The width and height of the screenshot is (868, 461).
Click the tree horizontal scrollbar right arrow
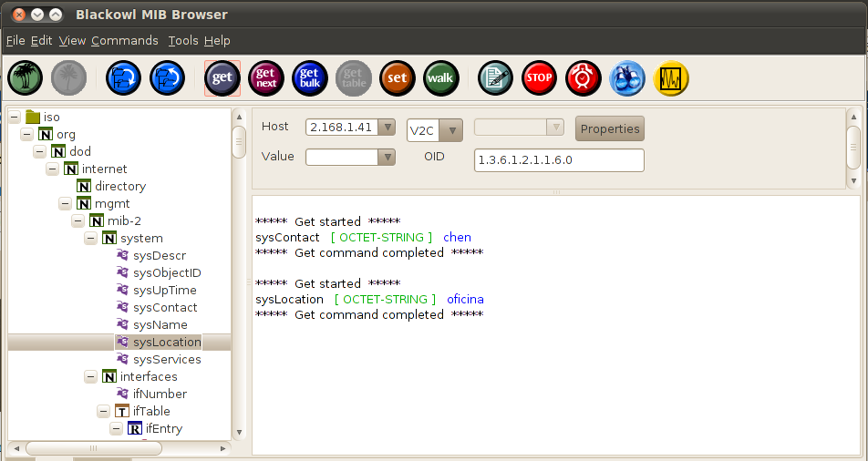[223, 448]
